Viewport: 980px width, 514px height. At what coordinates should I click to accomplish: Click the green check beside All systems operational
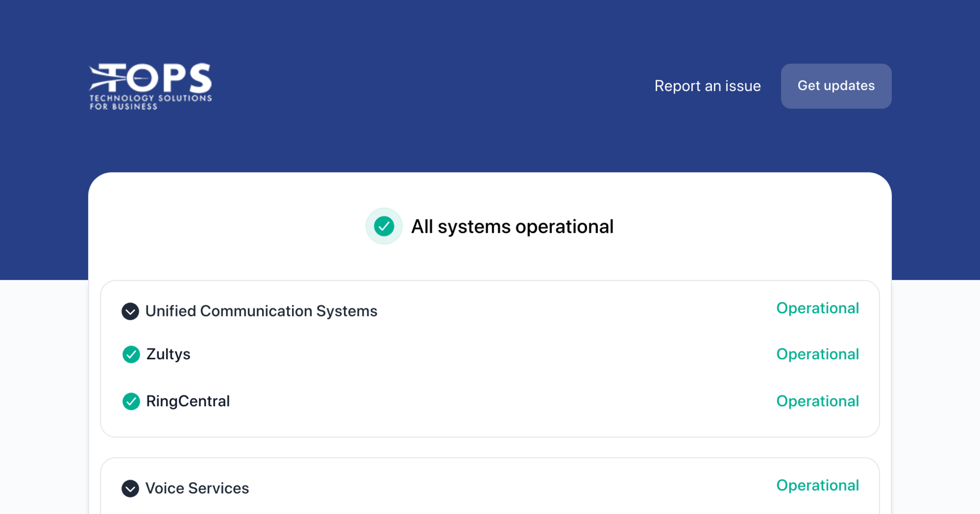tap(383, 226)
